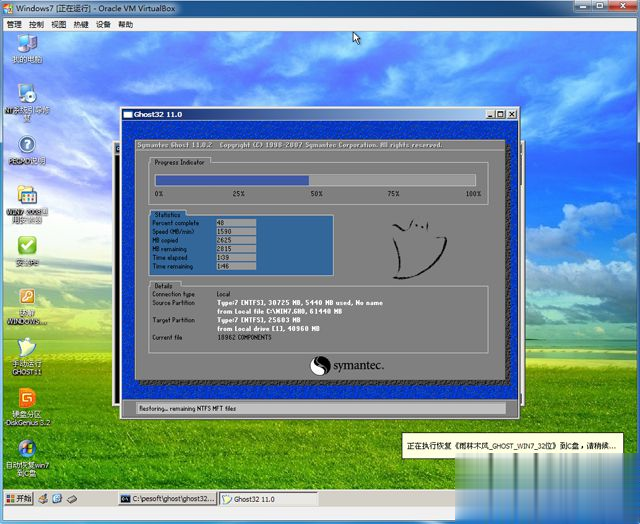Screen dimensions: 640x524
Task: Close the Ghost32 11.0 window
Action: 511,115
